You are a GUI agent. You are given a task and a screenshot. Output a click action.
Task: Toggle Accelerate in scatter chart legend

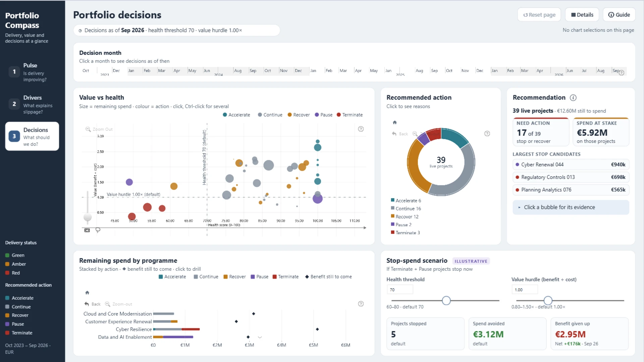[x=236, y=115]
